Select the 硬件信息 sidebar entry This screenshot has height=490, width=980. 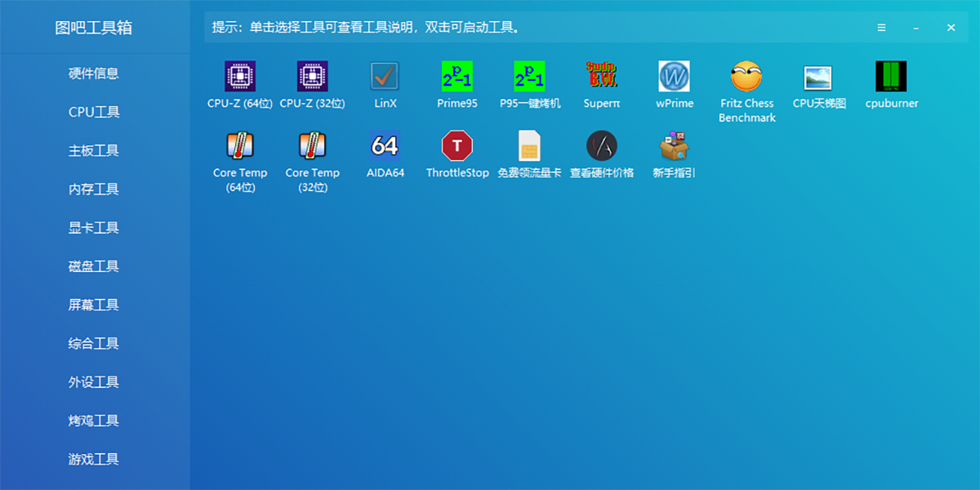[95, 73]
